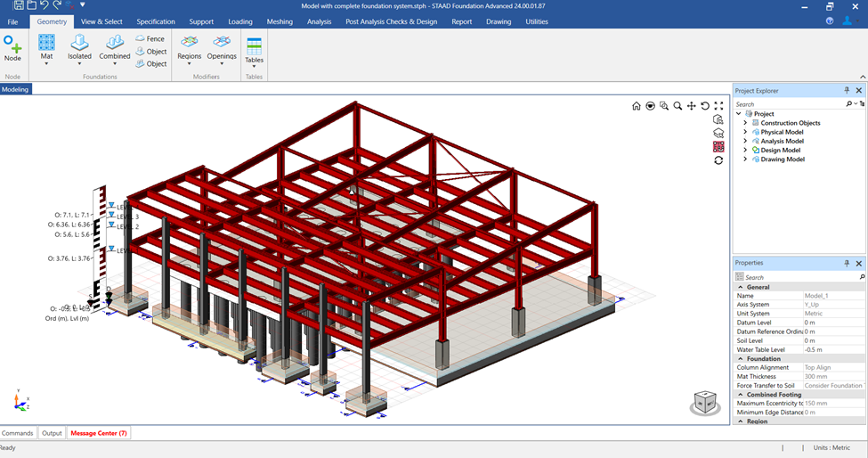Switch to Post Analysis Checks & Design tab
868x458 pixels.
(x=392, y=21)
